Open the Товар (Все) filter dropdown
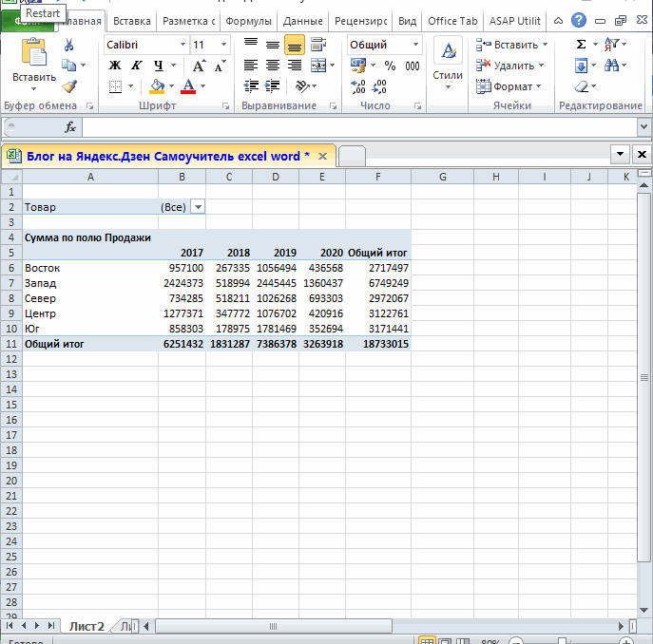The image size is (653, 644). click(x=199, y=207)
